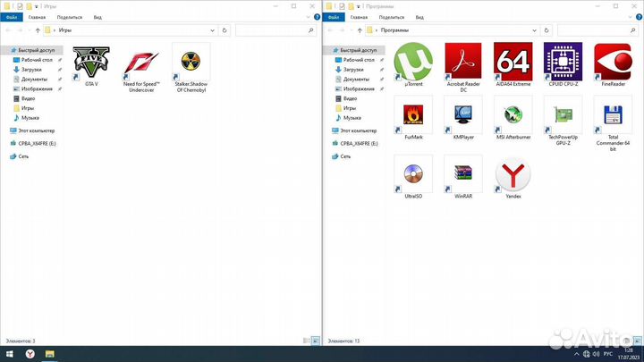Launch Total Commander 64 bit shortcut
The image size is (644, 362).
(613, 124)
